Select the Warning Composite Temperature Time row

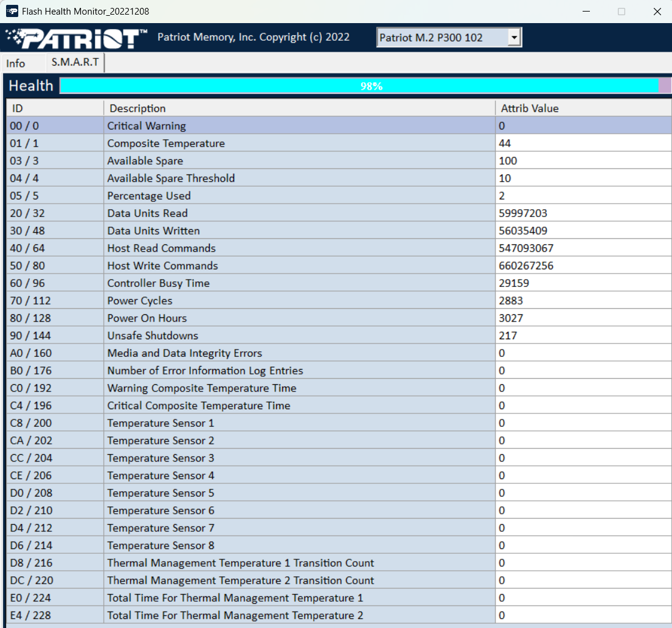click(x=339, y=388)
